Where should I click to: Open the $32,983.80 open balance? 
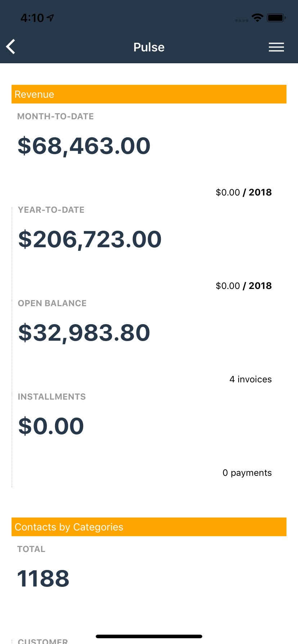pyautogui.click(x=84, y=333)
